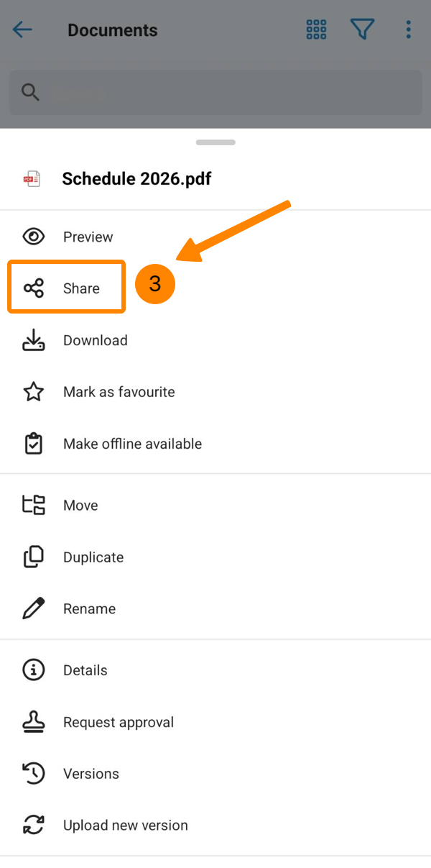This screenshot has height=868, width=431.
Task: Tap Request approval stamp icon
Action: 34,722
